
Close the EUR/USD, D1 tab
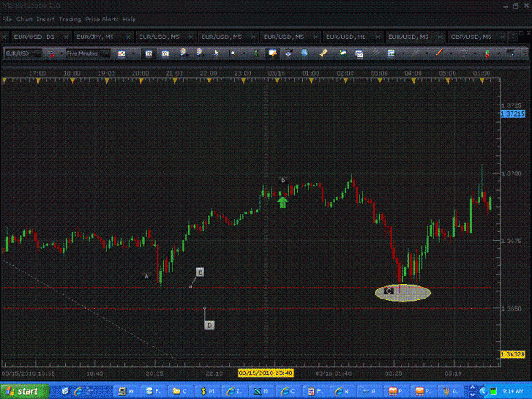pyautogui.click(x=66, y=37)
